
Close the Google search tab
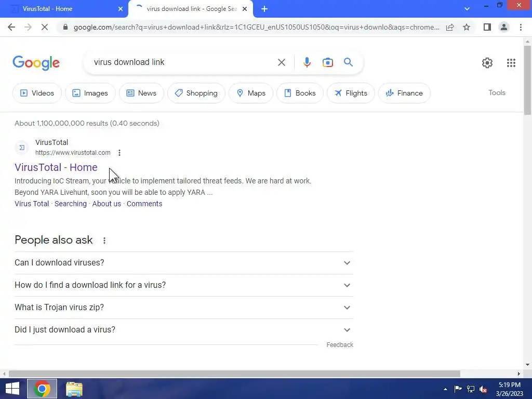(245, 9)
